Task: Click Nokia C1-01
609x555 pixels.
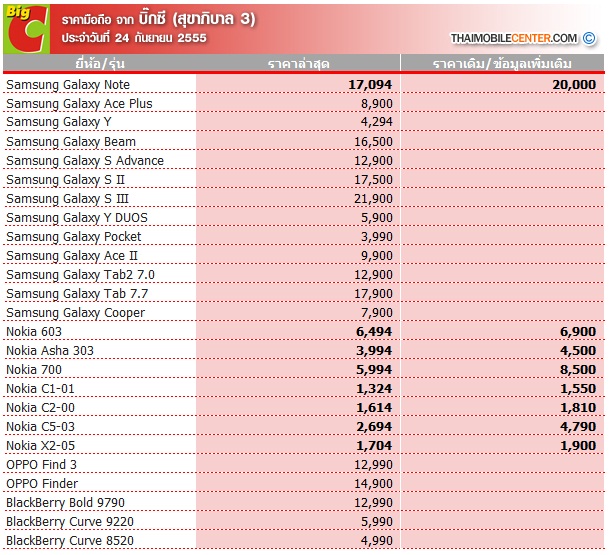Action: pos(40,389)
